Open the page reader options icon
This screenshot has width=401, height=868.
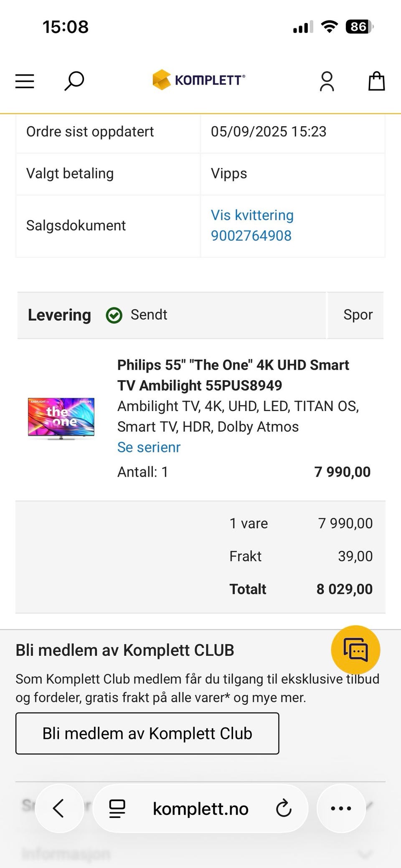point(117,808)
